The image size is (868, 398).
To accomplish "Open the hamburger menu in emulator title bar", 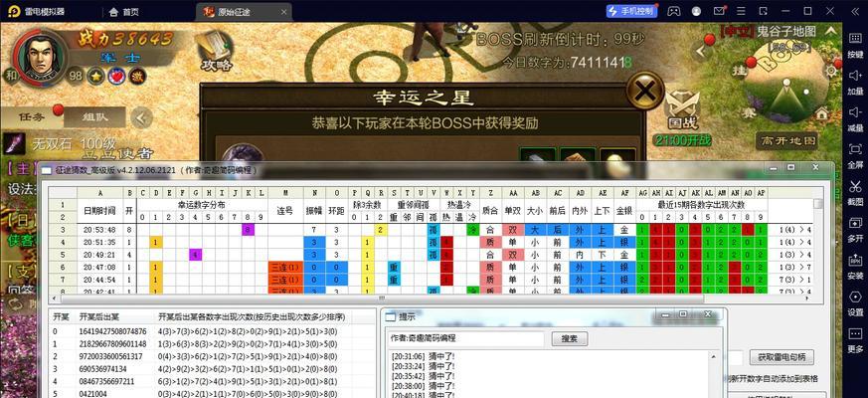I will pyautogui.click(x=742, y=11).
